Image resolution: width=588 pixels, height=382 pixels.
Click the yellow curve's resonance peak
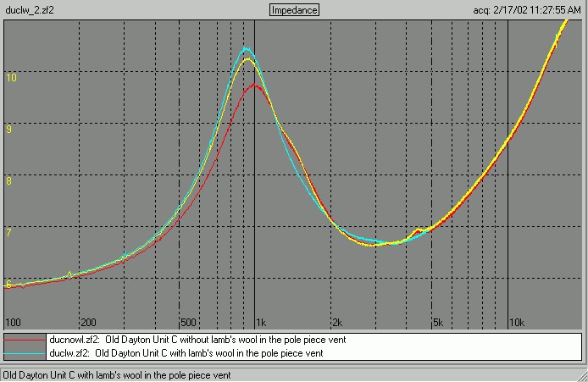[247, 58]
